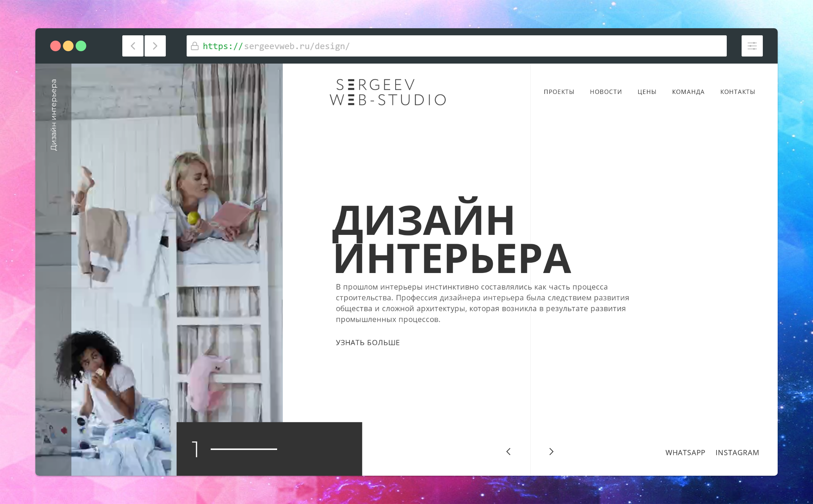Open the INSTAGRAM link

737,452
